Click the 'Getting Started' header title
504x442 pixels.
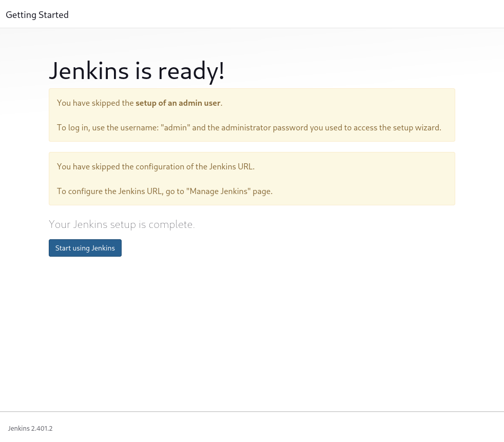click(37, 15)
